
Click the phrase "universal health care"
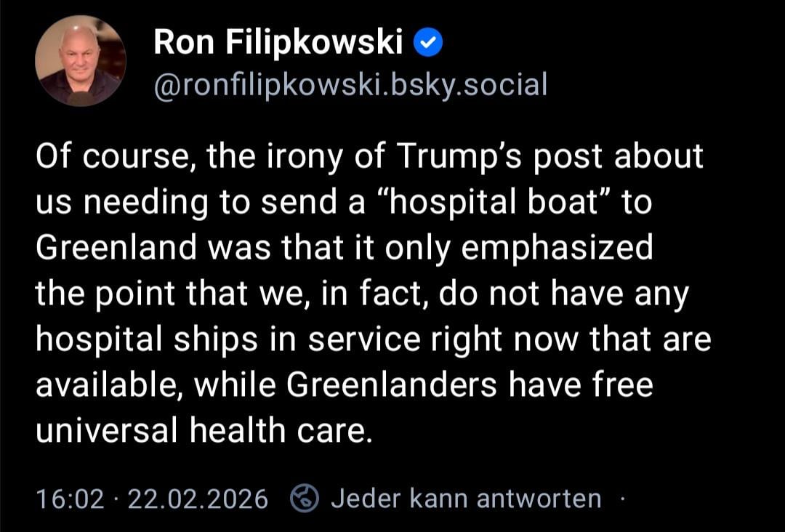point(203,431)
